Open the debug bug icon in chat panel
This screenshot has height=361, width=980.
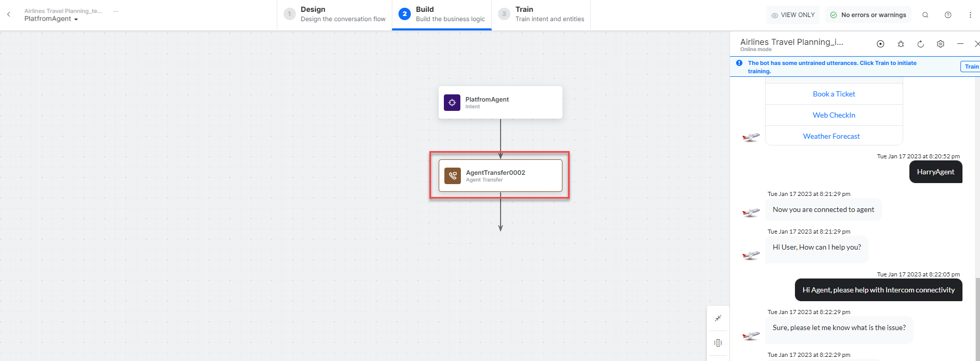coord(901,44)
